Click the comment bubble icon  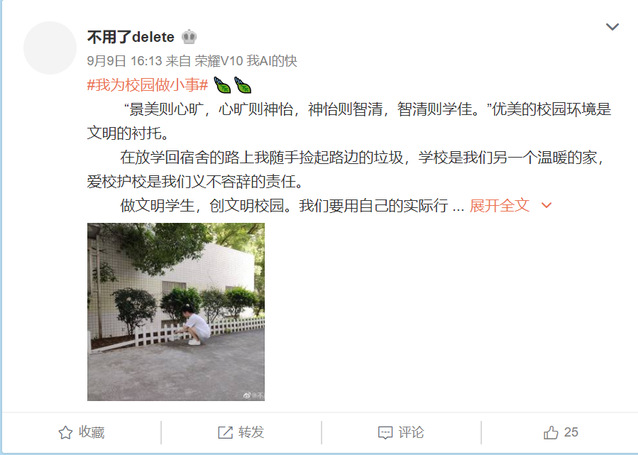click(385, 432)
